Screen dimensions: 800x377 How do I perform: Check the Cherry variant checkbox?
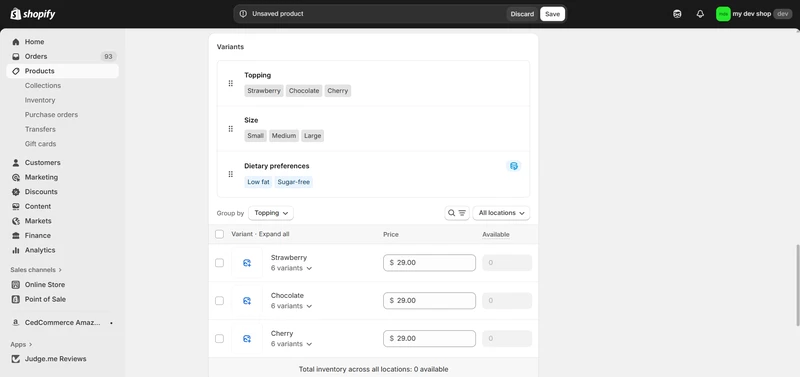tap(219, 338)
